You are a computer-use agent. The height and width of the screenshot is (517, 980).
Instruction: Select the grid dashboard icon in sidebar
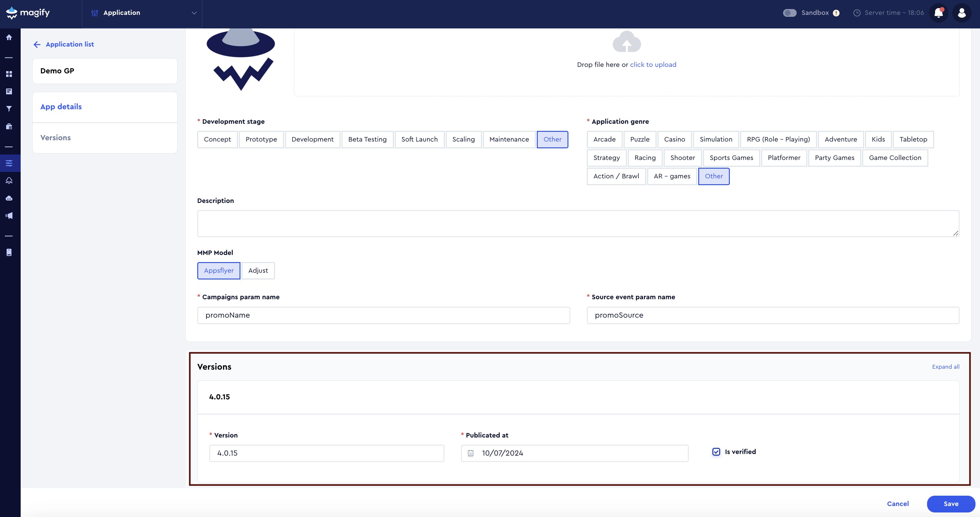(x=9, y=74)
